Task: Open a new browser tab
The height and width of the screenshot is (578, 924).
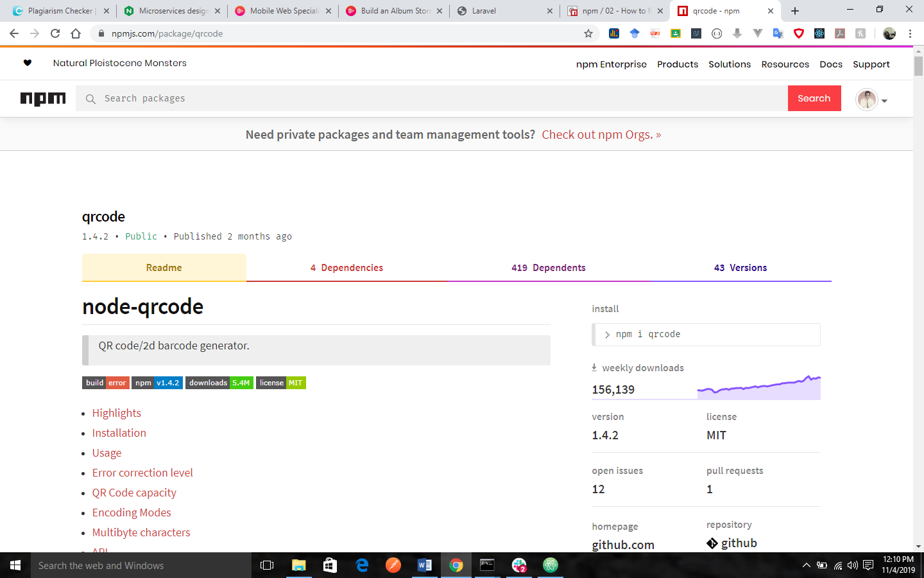Action: click(795, 11)
